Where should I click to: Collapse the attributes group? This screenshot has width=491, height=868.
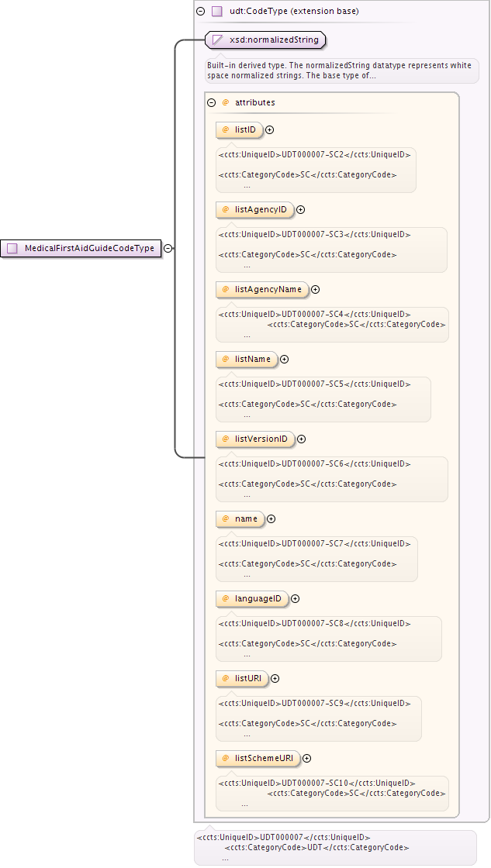point(211,102)
